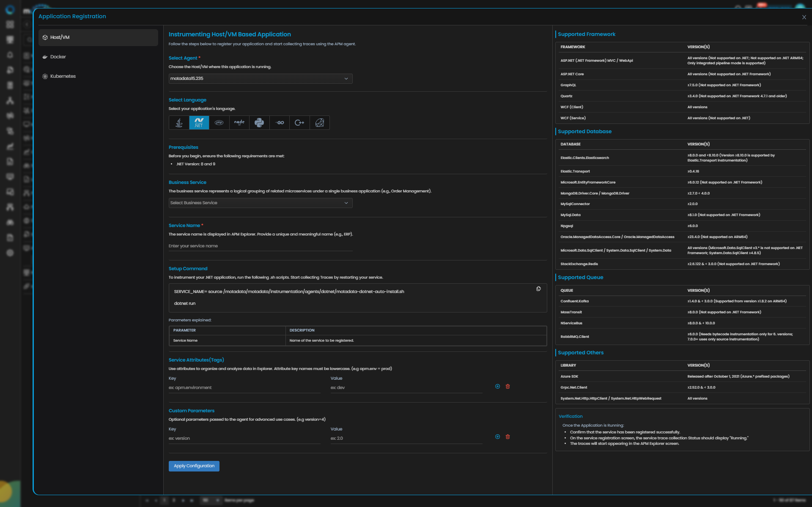Pick the Node.js language icon
Screen dimensions: 812x507
tap(239, 123)
